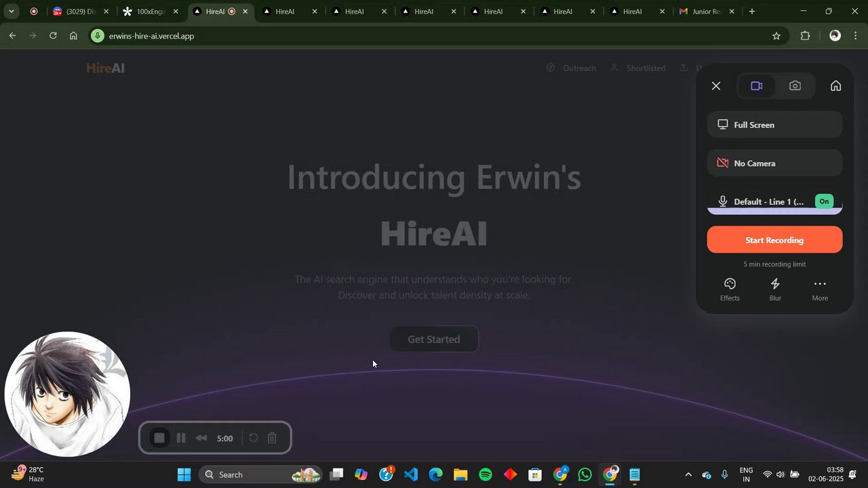Open the clock showing 03:58
This screenshot has height=488, width=868.
825,474
